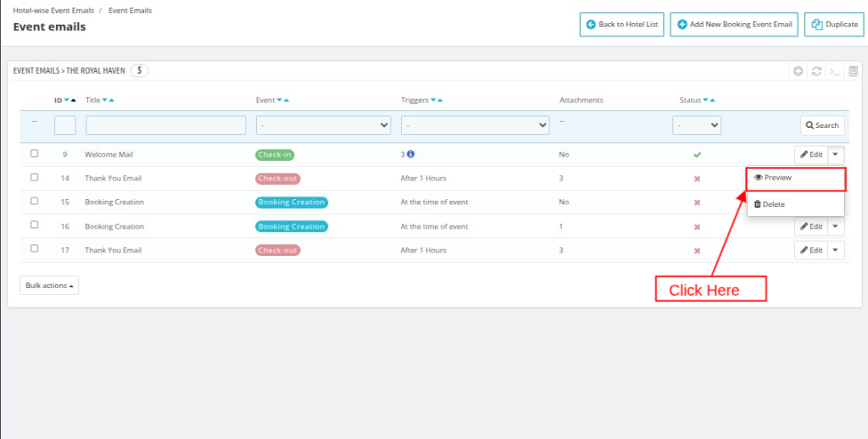Expand the Triggers filter dropdown
The image size is (868, 439).
coord(475,125)
